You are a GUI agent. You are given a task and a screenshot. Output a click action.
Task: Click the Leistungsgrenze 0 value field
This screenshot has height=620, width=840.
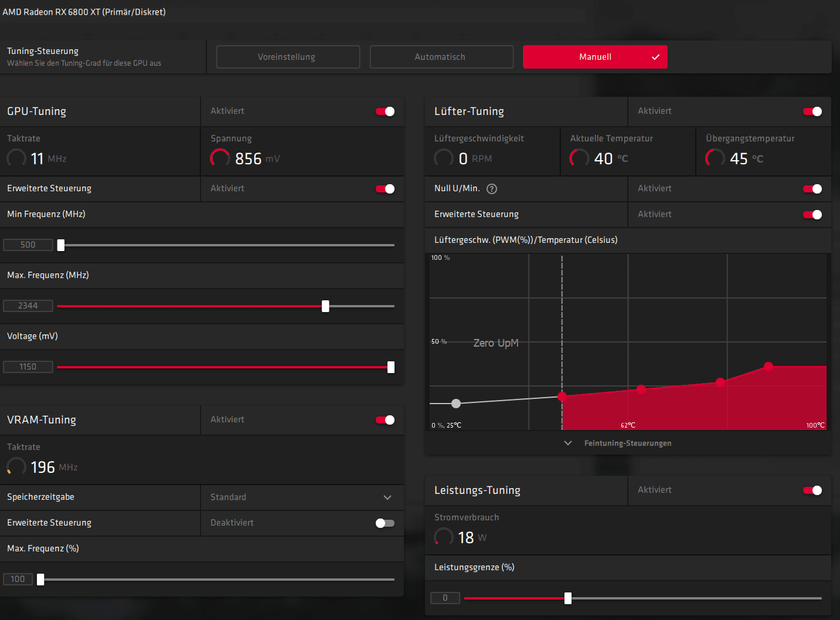445,598
